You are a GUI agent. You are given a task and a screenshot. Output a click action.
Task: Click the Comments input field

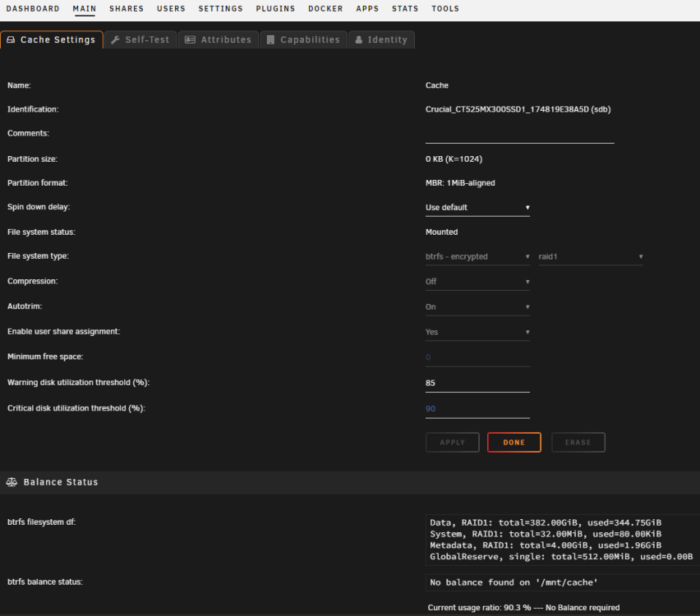[x=519, y=135]
